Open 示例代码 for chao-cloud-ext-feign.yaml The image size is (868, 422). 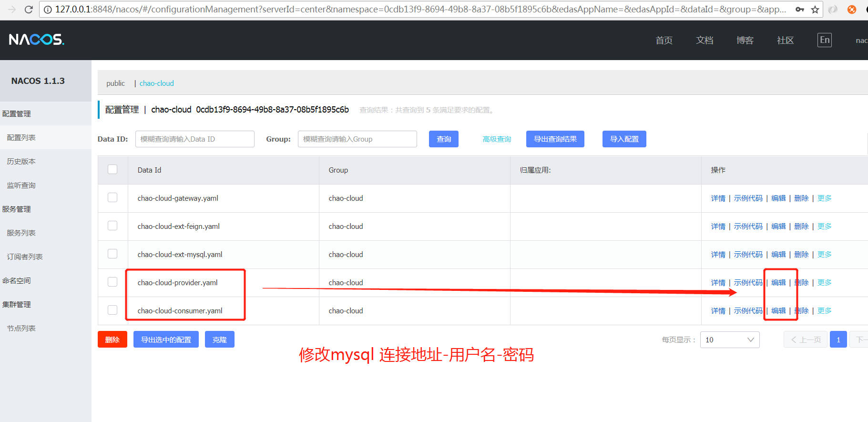748,226
